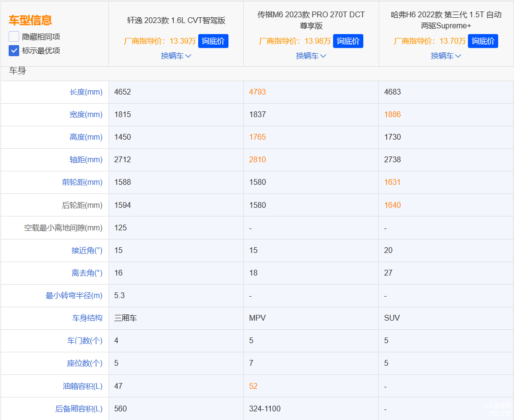Click 询底价 button for 传祺M6 2023款
514x420 pixels.
tap(348, 41)
